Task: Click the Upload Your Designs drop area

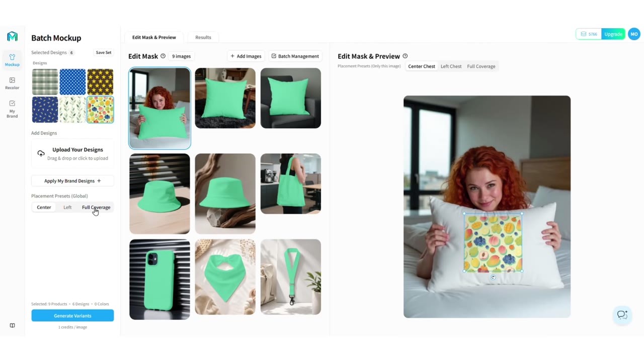Action: coord(72,154)
